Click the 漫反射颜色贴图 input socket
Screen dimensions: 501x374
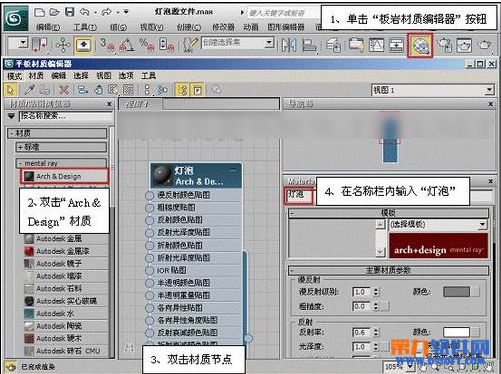tap(150, 195)
